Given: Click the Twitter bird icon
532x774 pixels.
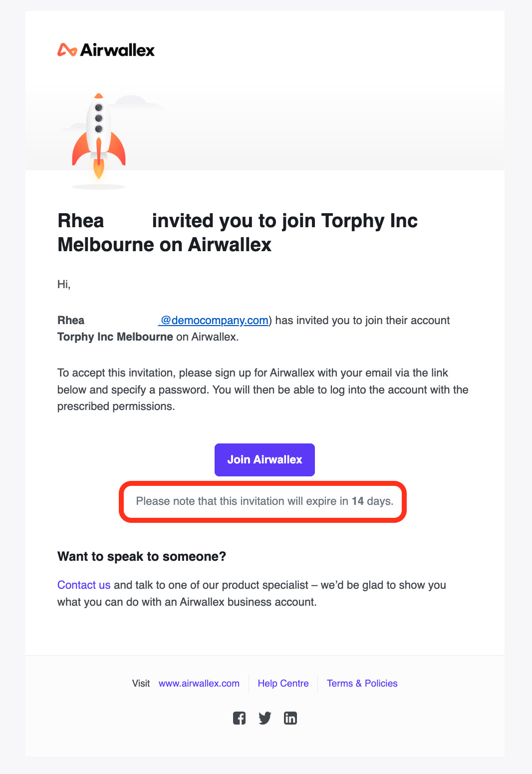Looking at the screenshot, I should click(x=265, y=718).
